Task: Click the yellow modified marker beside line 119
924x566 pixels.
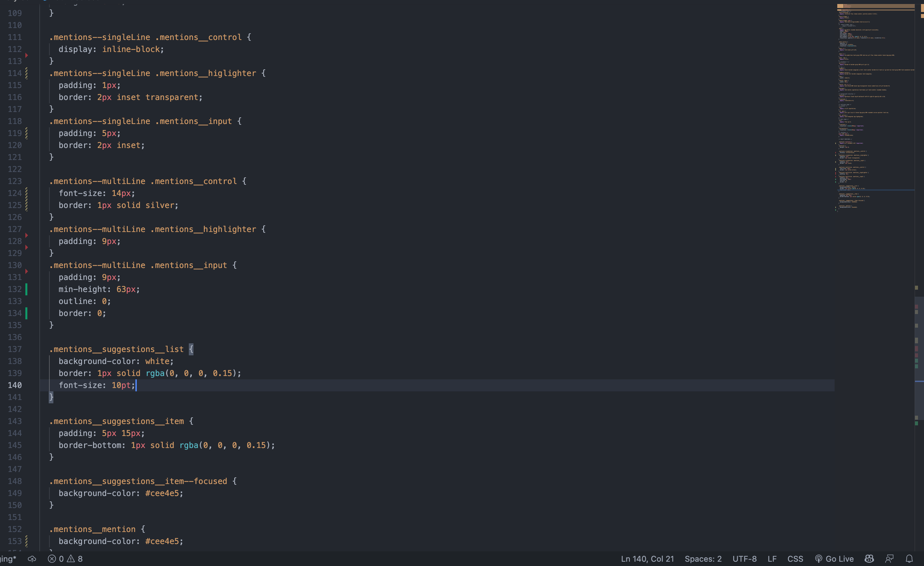Action: [26, 133]
